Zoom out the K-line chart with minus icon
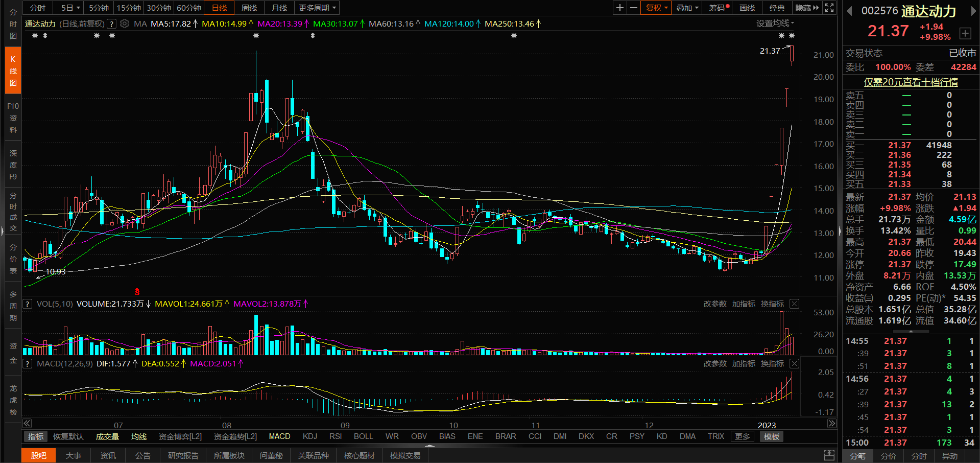 (x=633, y=8)
